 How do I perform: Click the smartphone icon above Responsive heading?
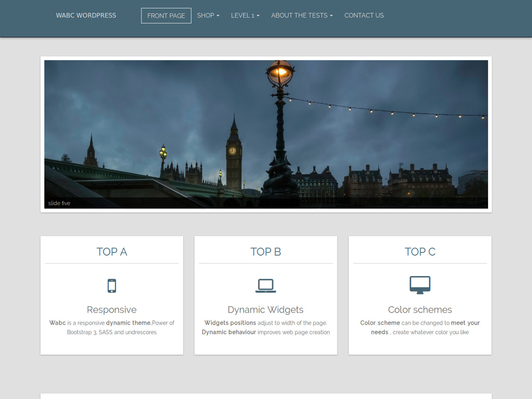(x=111, y=285)
